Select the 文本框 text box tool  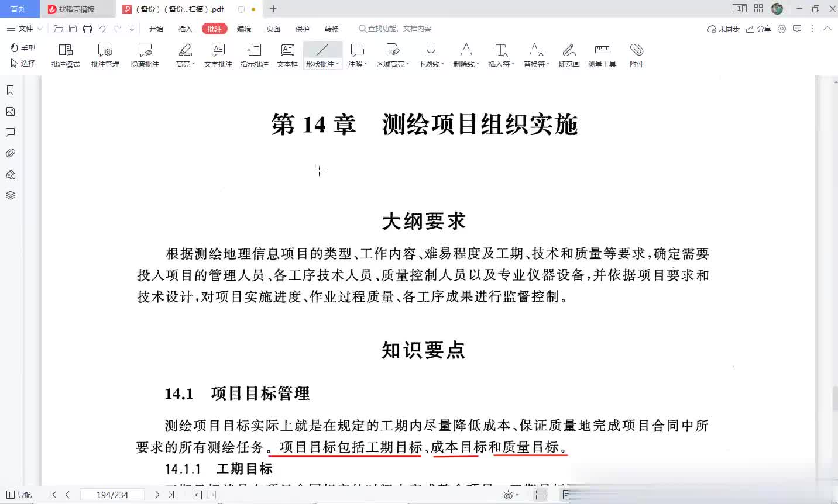point(287,55)
